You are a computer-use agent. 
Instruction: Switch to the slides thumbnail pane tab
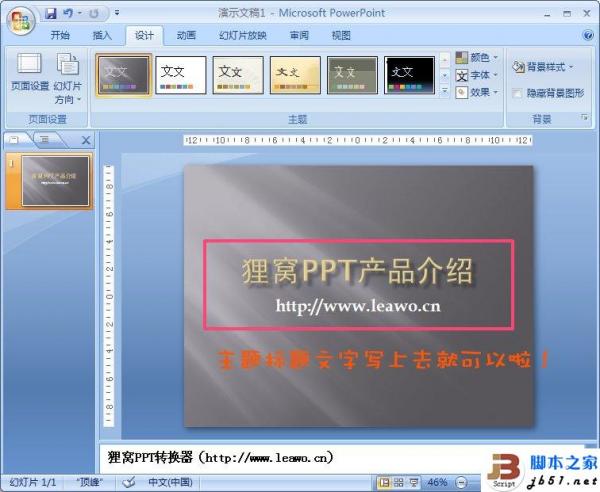(x=15, y=140)
